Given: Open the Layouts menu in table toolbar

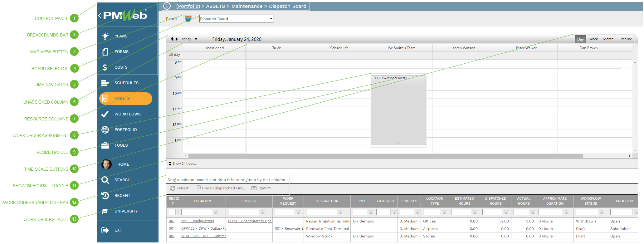Looking at the screenshot, I should pyautogui.click(x=261, y=188).
